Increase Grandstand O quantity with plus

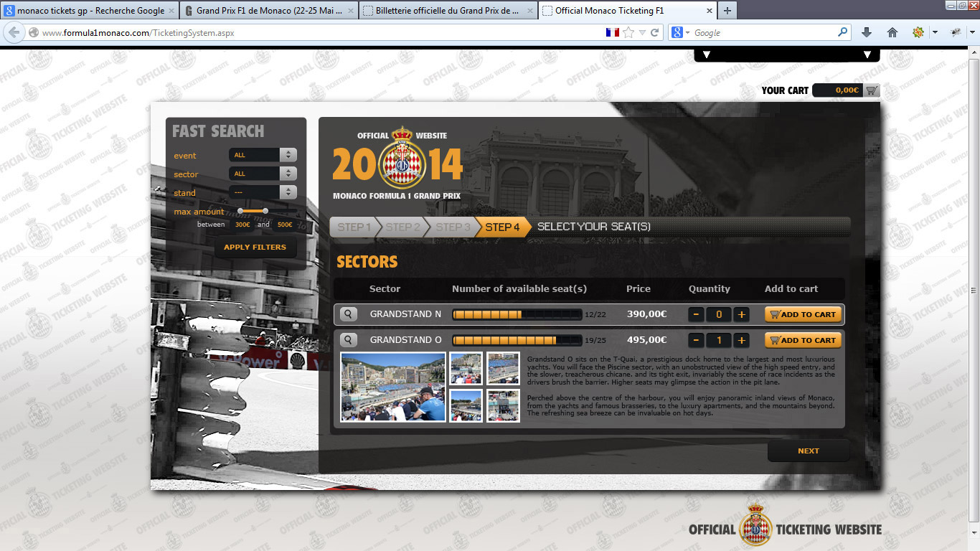(741, 340)
